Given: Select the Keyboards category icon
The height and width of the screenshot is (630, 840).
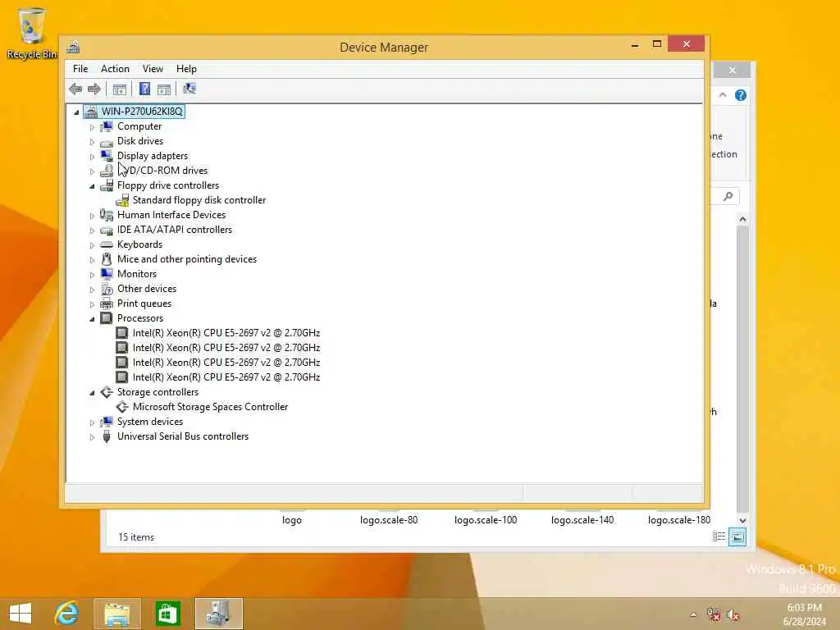Looking at the screenshot, I should pos(107,244).
